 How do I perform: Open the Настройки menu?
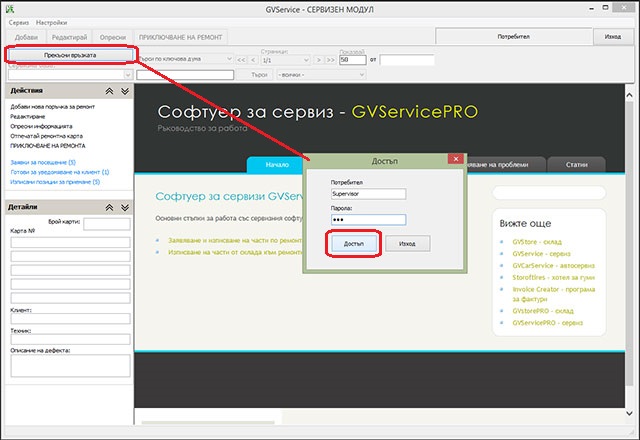tap(51, 23)
